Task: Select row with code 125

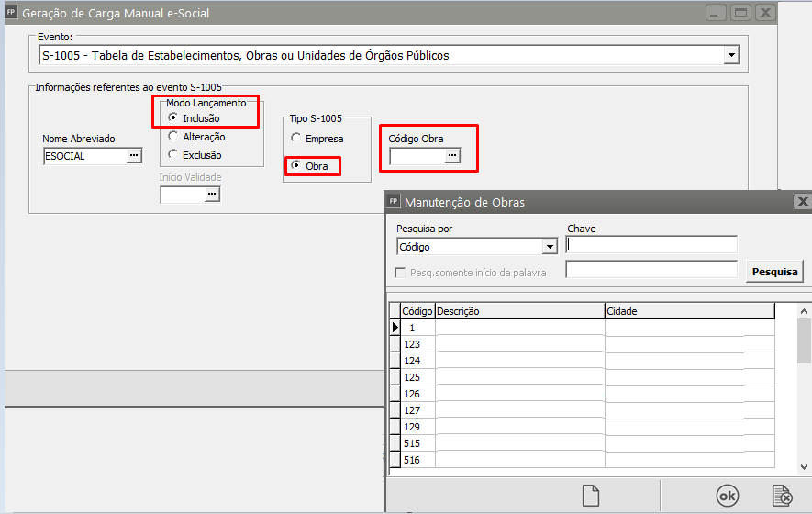Action: coord(412,377)
